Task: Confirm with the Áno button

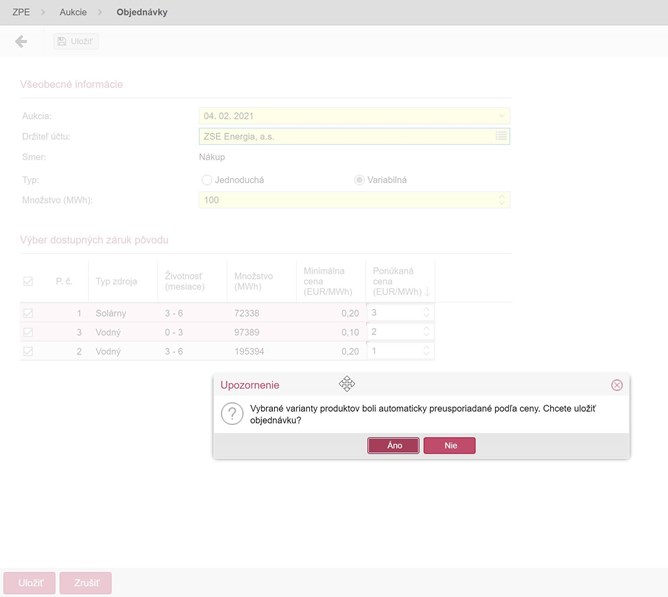Action: [x=392, y=445]
